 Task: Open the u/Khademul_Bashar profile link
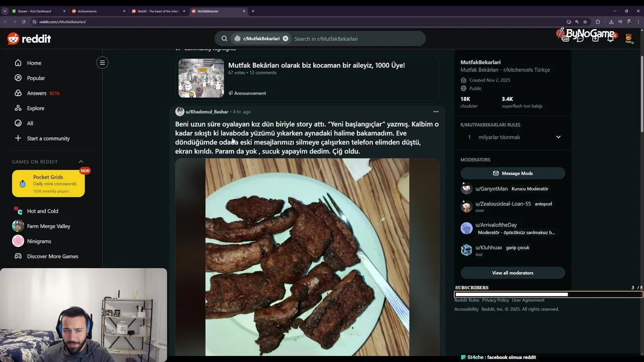click(207, 112)
